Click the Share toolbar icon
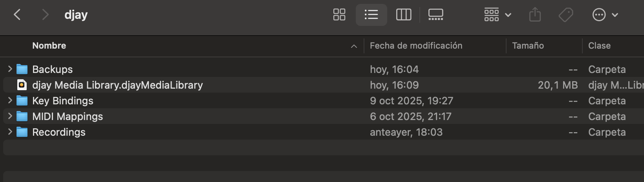Screen dimensions: 644x182 tap(535, 15)
